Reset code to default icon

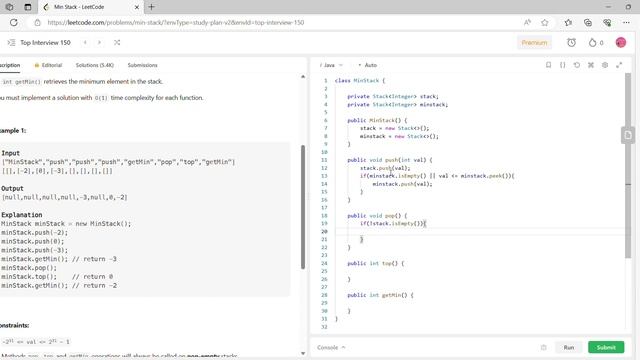pyautogui.click(x=577, y=65)
